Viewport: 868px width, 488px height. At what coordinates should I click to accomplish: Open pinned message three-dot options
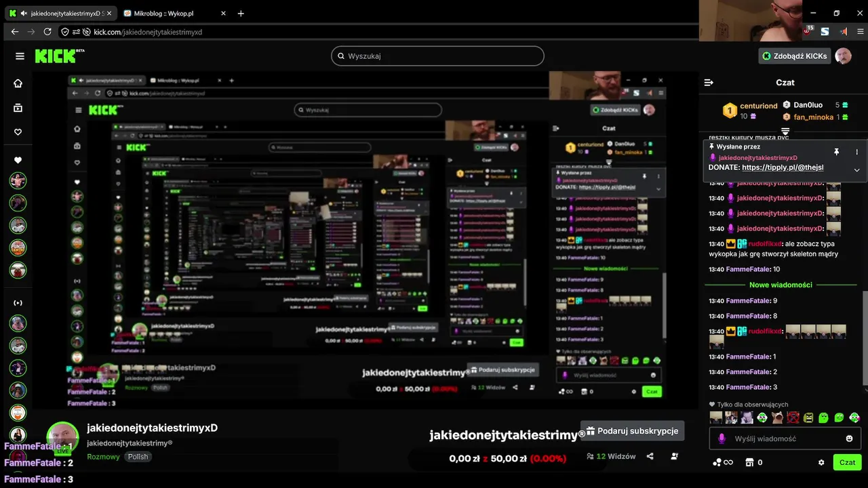pyautogui.click(x=856, y=152)
